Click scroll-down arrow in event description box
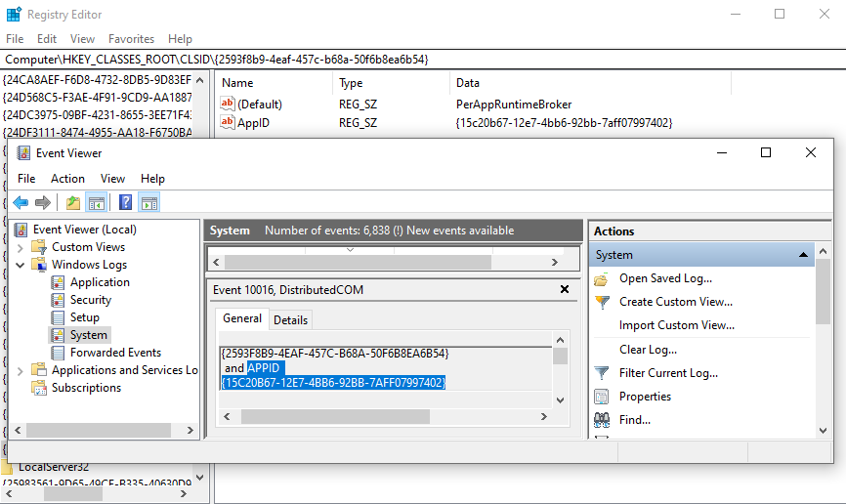Screen dimensions: 846x504 [560, 400]
